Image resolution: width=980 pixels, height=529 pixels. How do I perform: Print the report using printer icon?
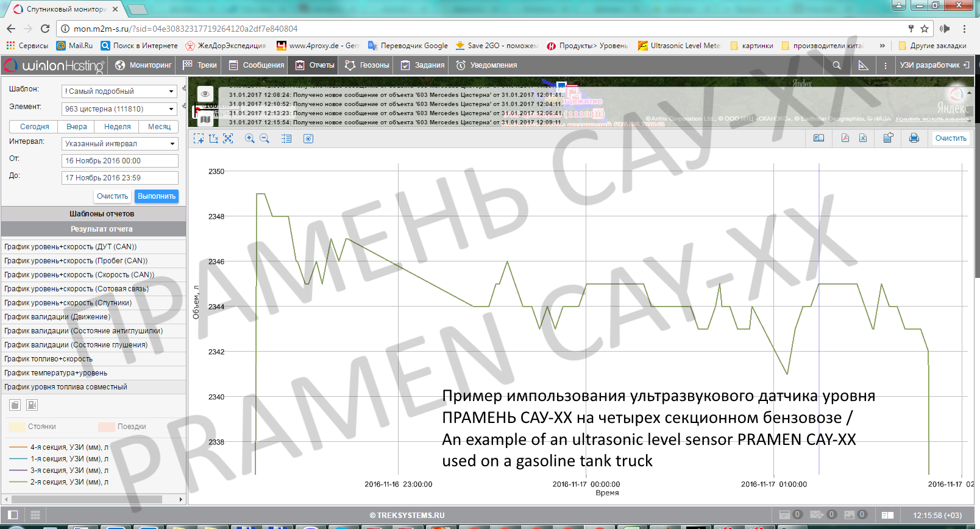click(914, 138)
